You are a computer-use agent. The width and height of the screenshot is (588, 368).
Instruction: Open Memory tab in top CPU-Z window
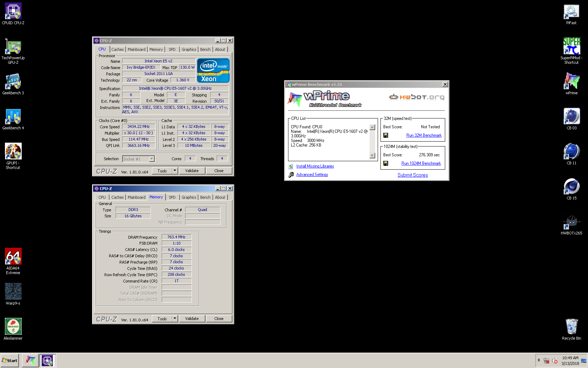click(156, 49)
